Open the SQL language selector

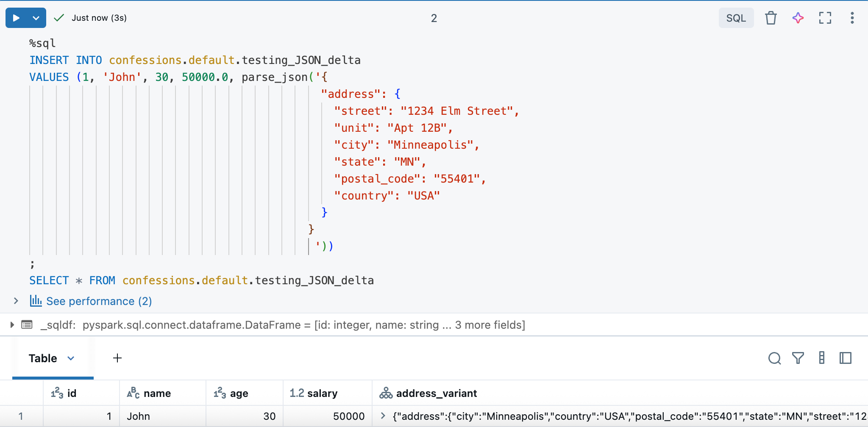[x=736, y=17]
